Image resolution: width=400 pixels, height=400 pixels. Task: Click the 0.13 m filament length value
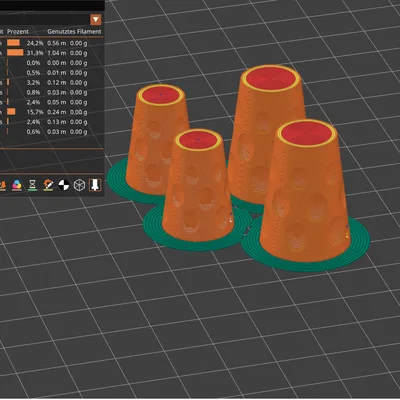click(56, 122)
